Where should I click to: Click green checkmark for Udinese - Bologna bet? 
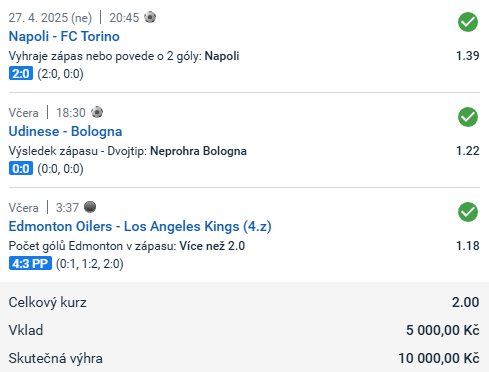[x=468, y=117]
